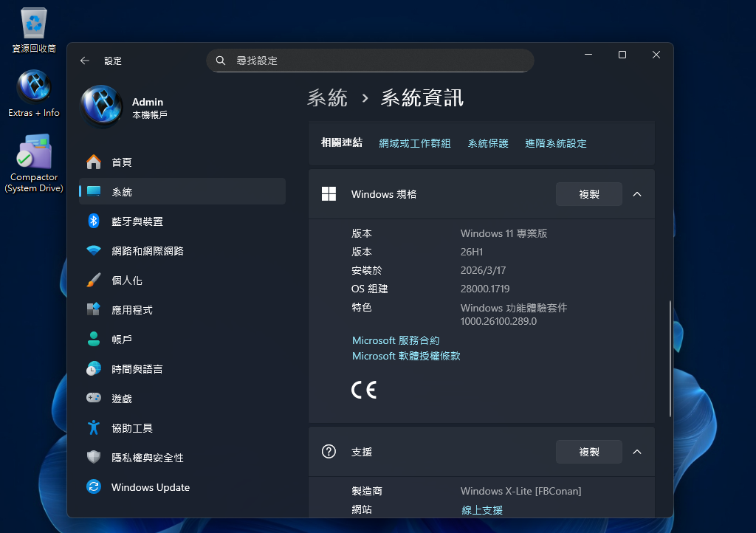Open 應用程式 settings category
Viewport: 756px width, 533px height.
[x=182, y=310]
